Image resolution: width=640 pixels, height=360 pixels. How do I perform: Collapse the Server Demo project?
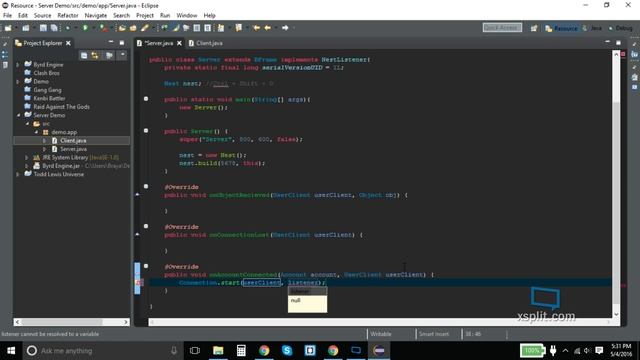point(18,115)
